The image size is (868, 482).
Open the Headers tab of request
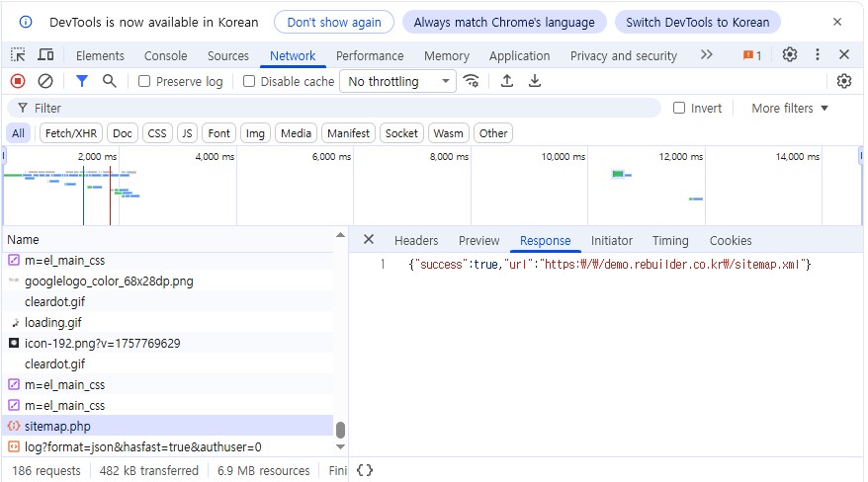click(x=415, y=240)
